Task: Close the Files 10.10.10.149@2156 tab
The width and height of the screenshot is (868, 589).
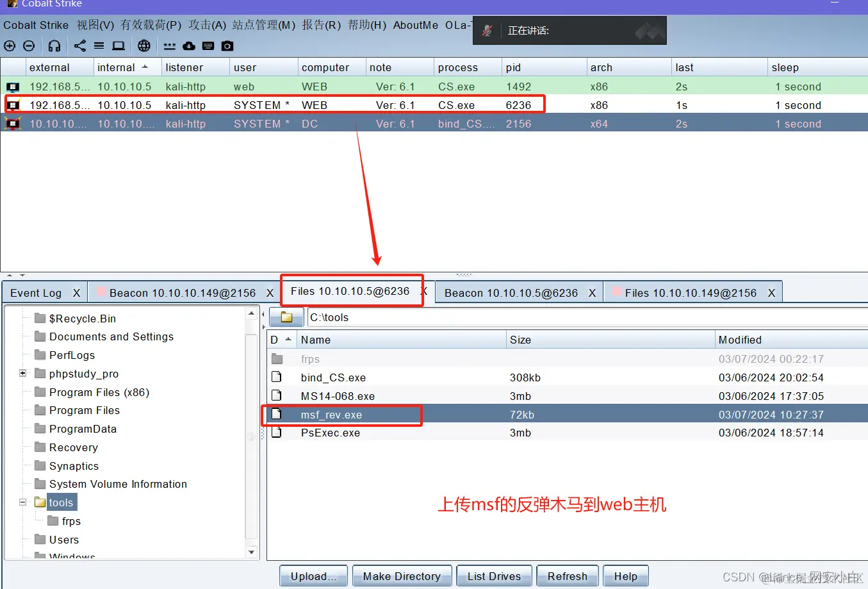Action: pos(771,293)
